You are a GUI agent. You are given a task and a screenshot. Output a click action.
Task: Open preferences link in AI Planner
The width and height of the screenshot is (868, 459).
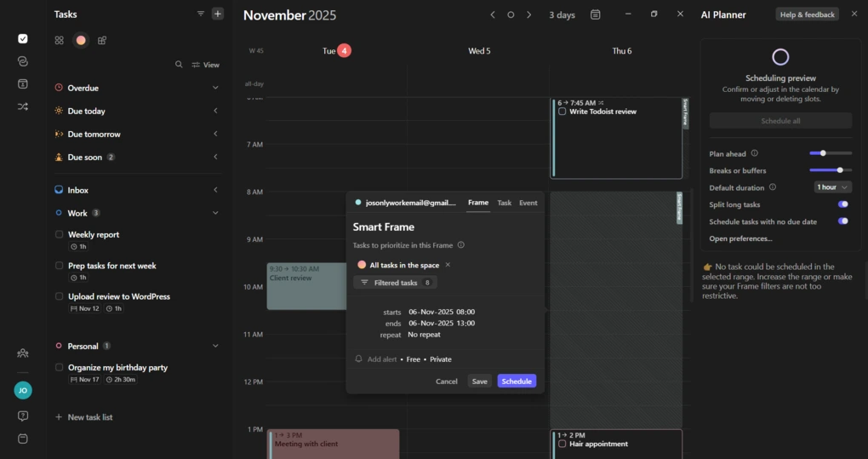pyautogui.click(x=740, y=238)
